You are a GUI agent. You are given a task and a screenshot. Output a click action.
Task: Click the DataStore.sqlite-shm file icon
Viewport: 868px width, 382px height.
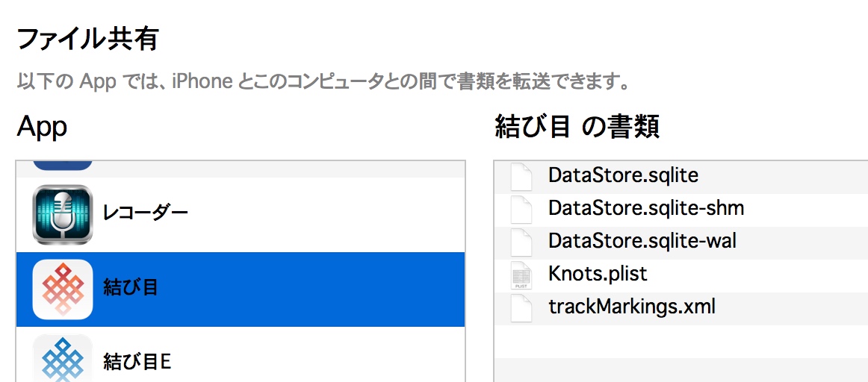(x=521, y=208)
